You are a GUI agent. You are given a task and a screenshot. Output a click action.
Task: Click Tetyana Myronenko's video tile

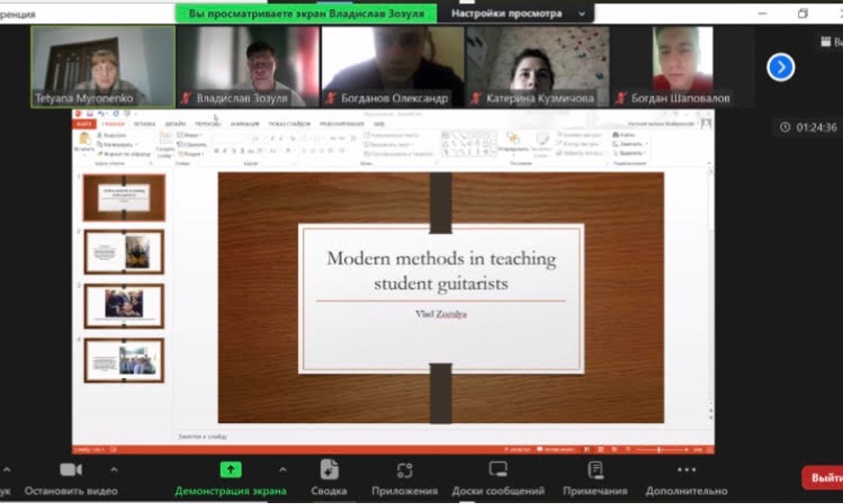(103, 66)
